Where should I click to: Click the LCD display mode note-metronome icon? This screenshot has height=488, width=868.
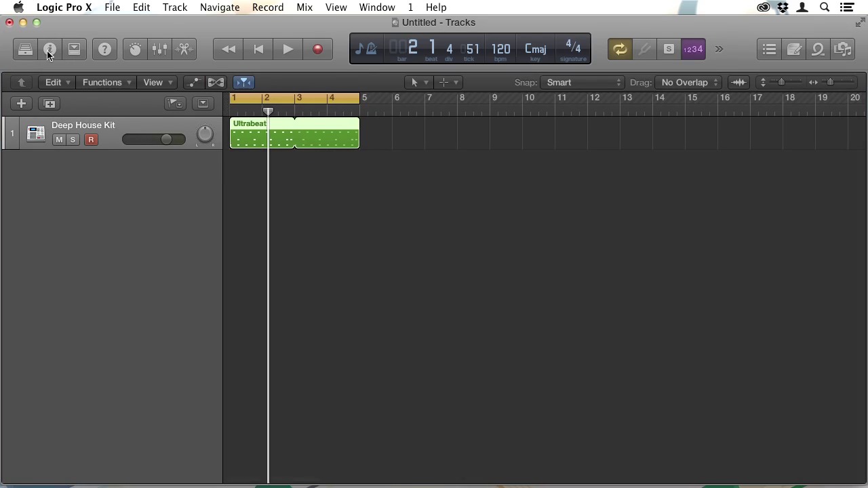coord(366,49)
